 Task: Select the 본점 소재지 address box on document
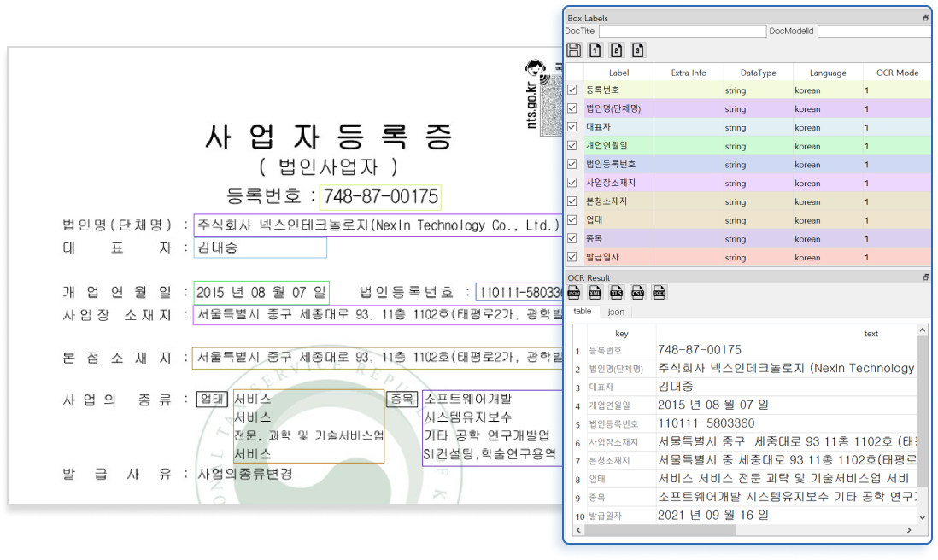click(378, 358)
